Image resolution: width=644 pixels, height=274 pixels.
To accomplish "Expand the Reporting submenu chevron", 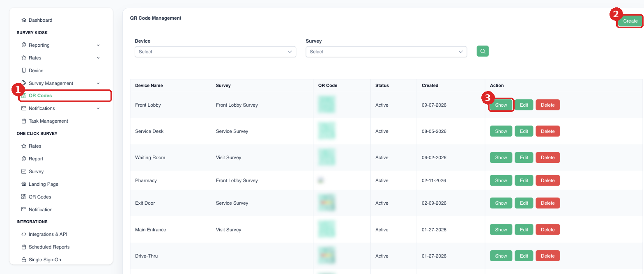I will (x=98, y=45).
